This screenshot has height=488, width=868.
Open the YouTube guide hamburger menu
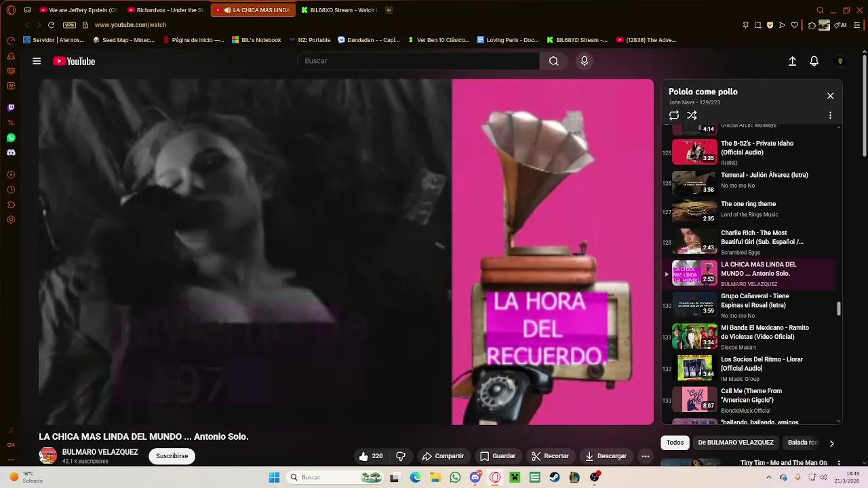pos(37,61)
